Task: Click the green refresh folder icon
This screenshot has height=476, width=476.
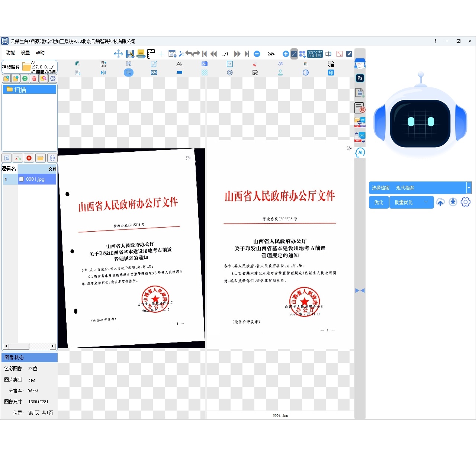Action: (25, 78)
